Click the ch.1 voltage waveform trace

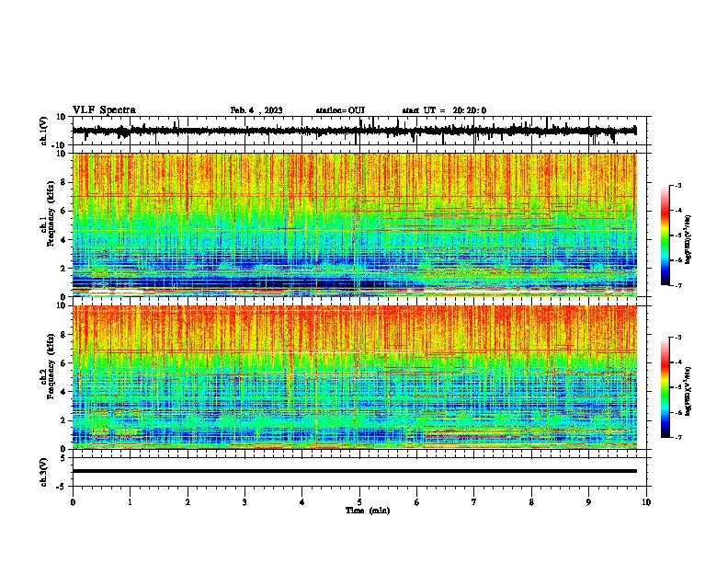tap(354, 131)
